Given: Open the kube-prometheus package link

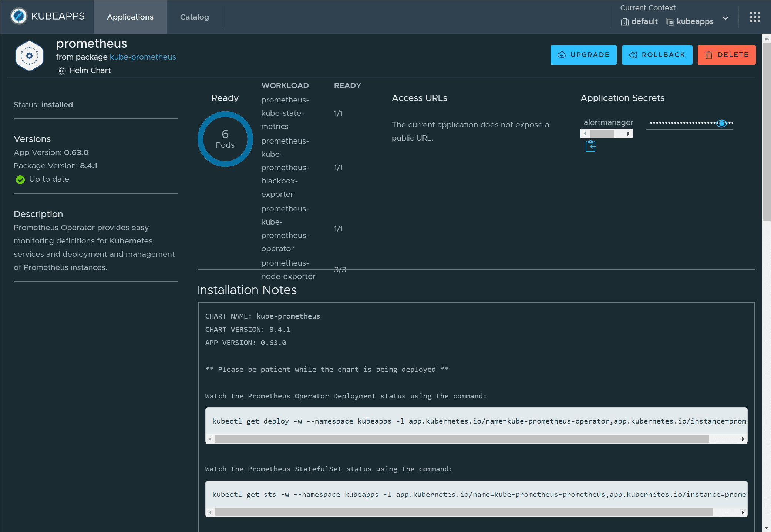Looking at the screenshot, I should pos(143,57).
